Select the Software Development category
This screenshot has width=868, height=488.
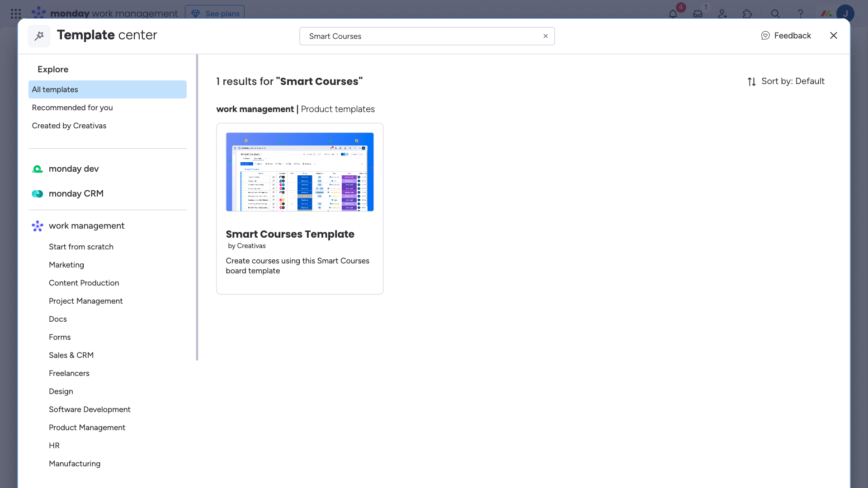[90, 409]
